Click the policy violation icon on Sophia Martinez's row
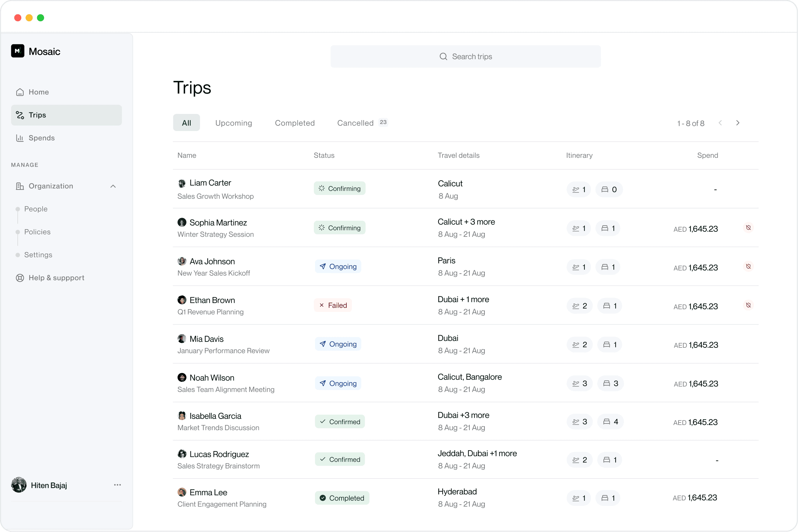The height and width of the screenshot is (532, 798). (748, 228)
